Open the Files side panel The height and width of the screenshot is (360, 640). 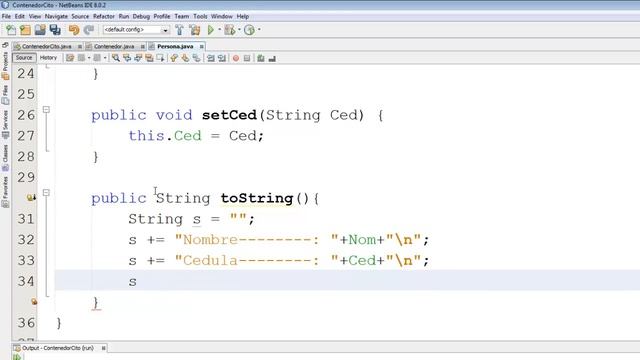[5, 95]
